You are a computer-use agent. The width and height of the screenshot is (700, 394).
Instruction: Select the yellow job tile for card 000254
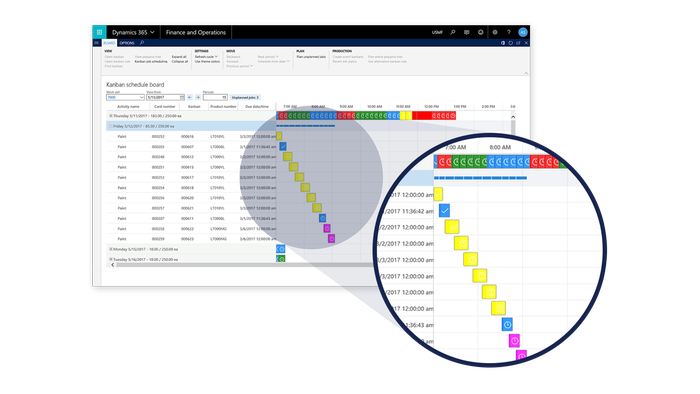(305, 187)
